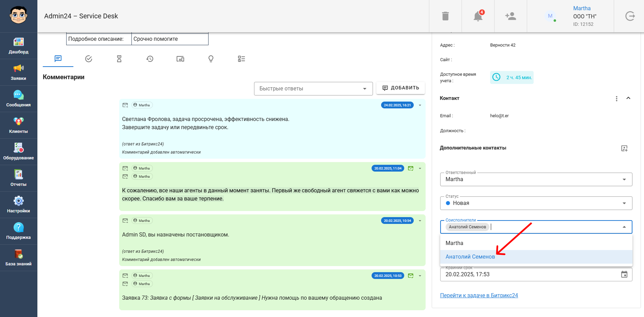Open the calendar picker for Крайний срок
The height and width of the screenshot is (317, 644).
(x=624, y=274)
